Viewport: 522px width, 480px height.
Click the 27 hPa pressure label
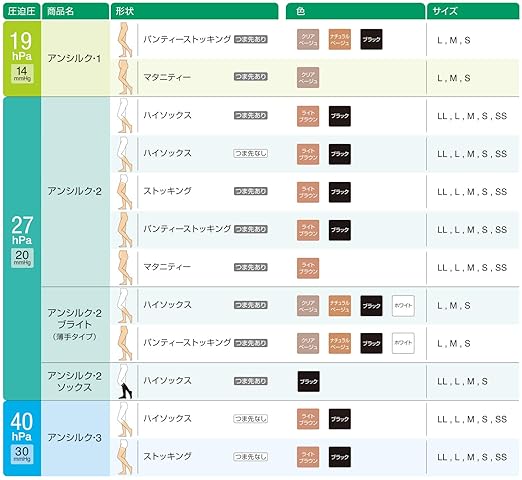point(22,230)
